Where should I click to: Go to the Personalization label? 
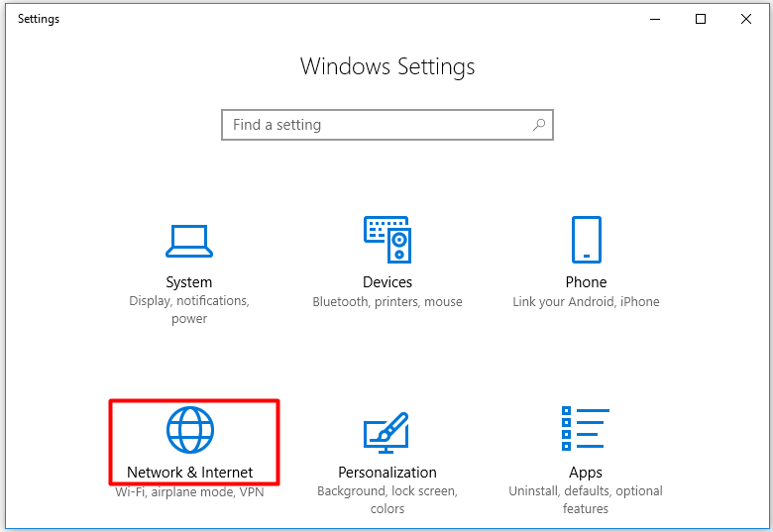(387, 473)
